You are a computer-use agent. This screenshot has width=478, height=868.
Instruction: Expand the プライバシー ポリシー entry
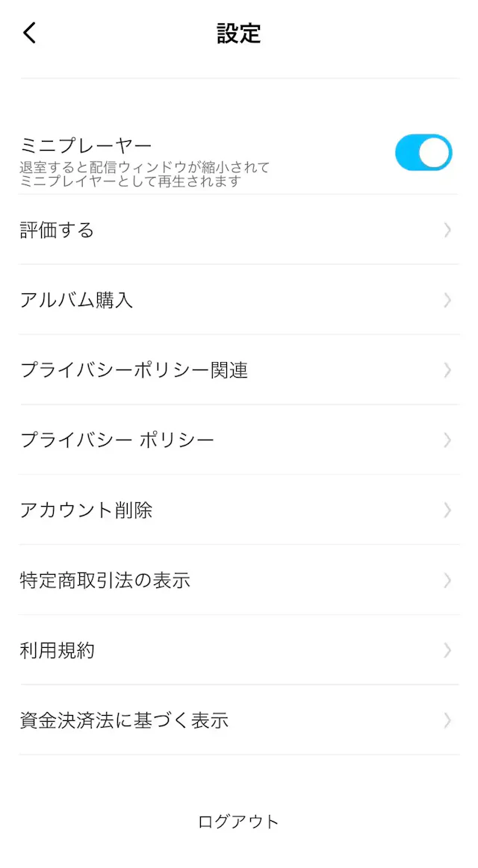tap(239, 440)
